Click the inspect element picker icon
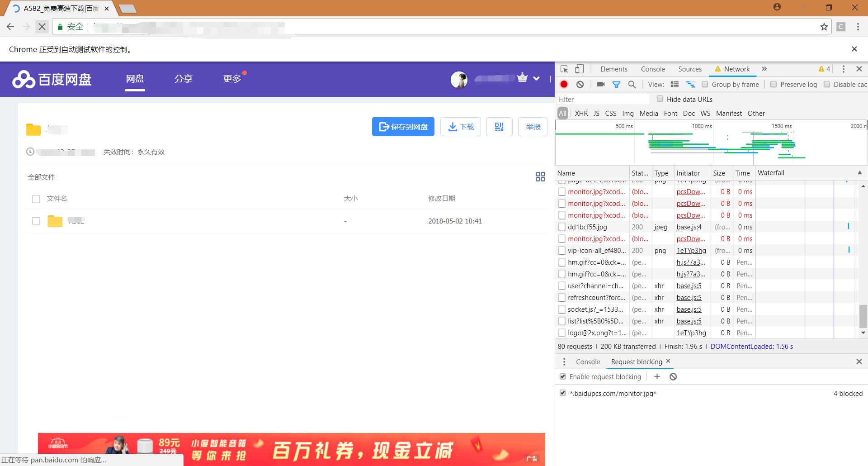 tap(564, 69)
